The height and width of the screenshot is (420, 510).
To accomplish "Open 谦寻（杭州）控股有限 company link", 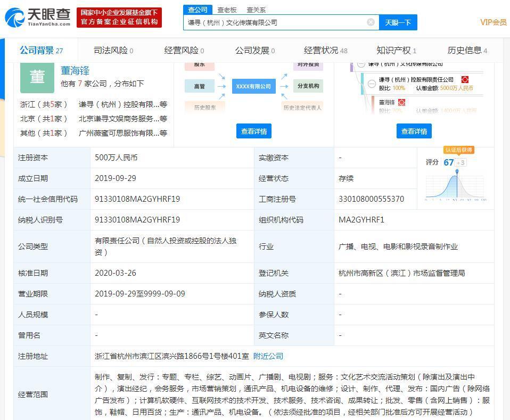I will tap(123, 104).
